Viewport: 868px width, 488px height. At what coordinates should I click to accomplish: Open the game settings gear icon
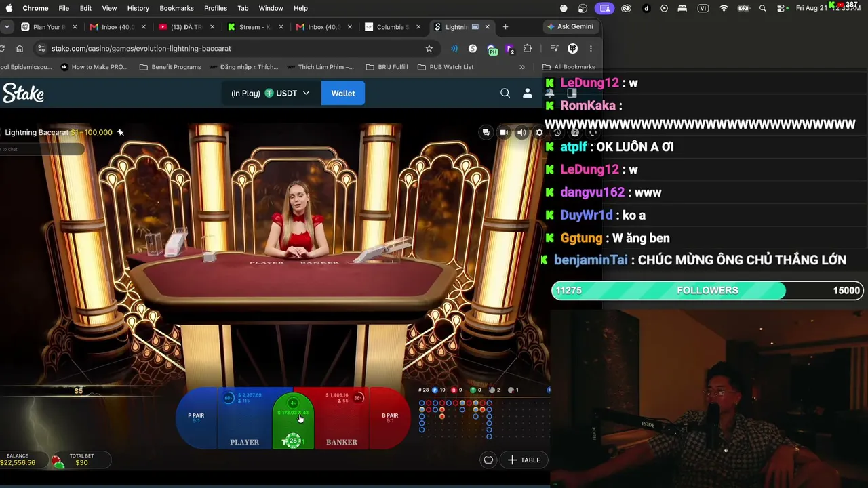pyautogui.click(x=539, y=132)
